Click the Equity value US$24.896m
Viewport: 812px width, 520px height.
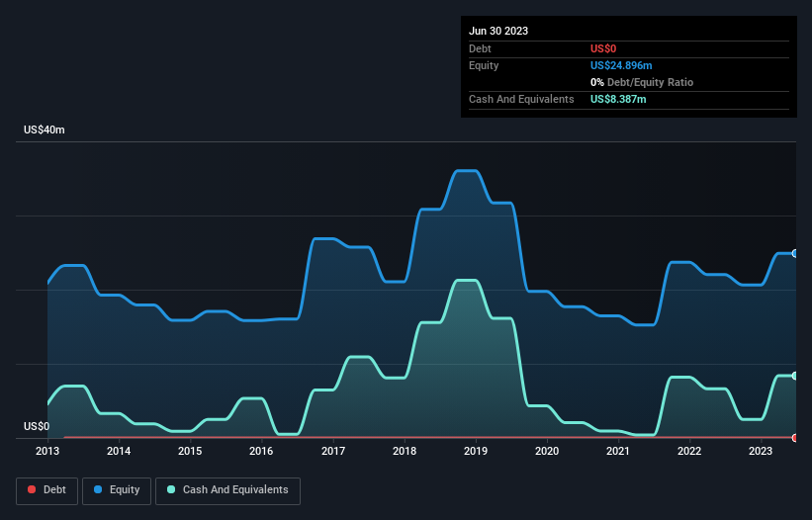tap(621, 65)
